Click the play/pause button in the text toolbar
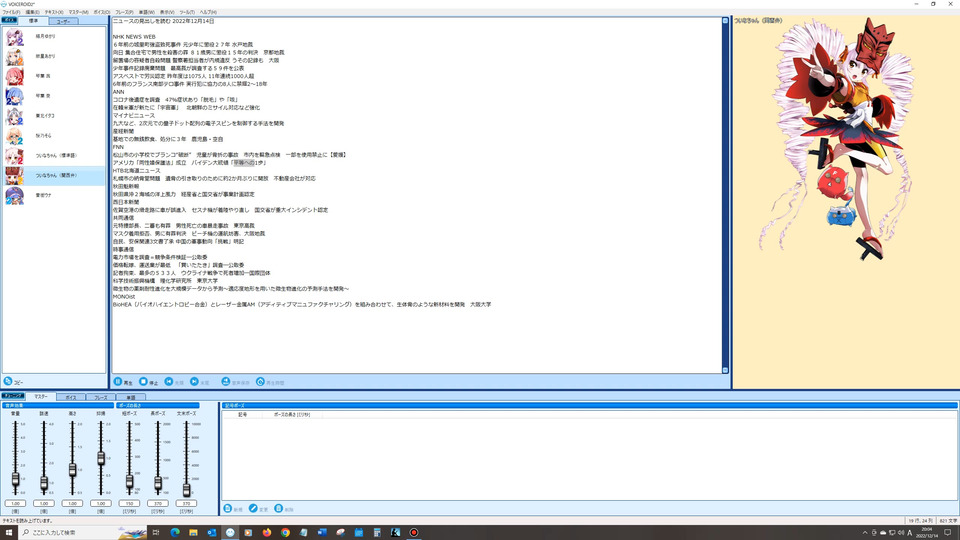This screenshot has width=960, height=540. pos(118,381)
